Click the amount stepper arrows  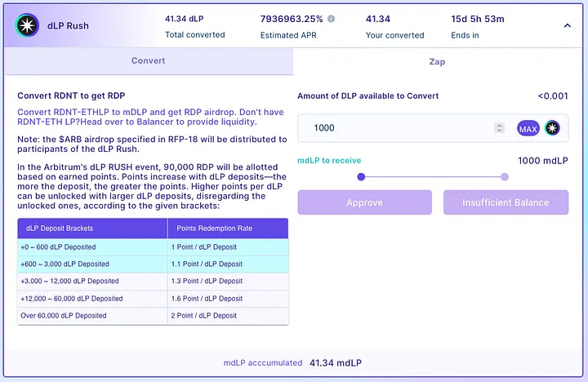coord(499,128)
